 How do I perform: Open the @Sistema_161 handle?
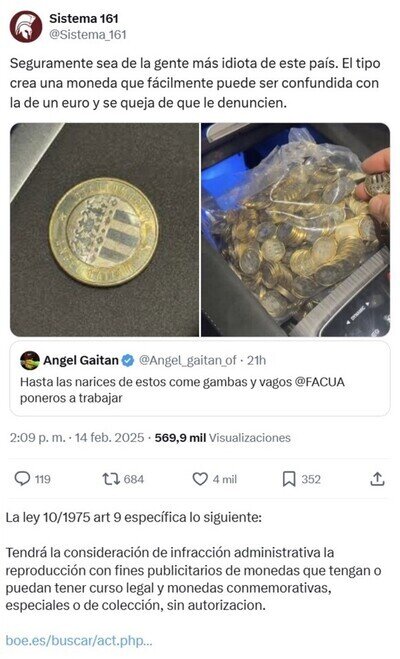(88, 34)
